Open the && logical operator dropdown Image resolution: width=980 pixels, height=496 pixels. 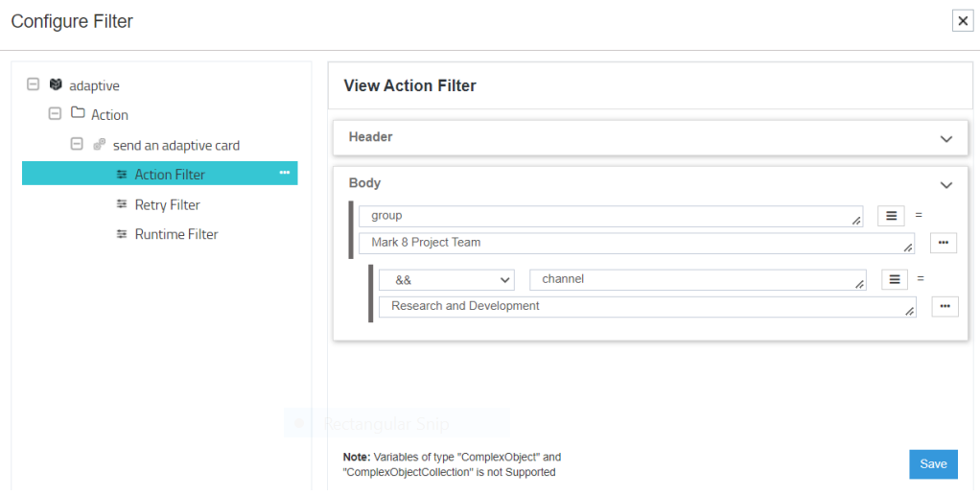(x=447, y=279)
